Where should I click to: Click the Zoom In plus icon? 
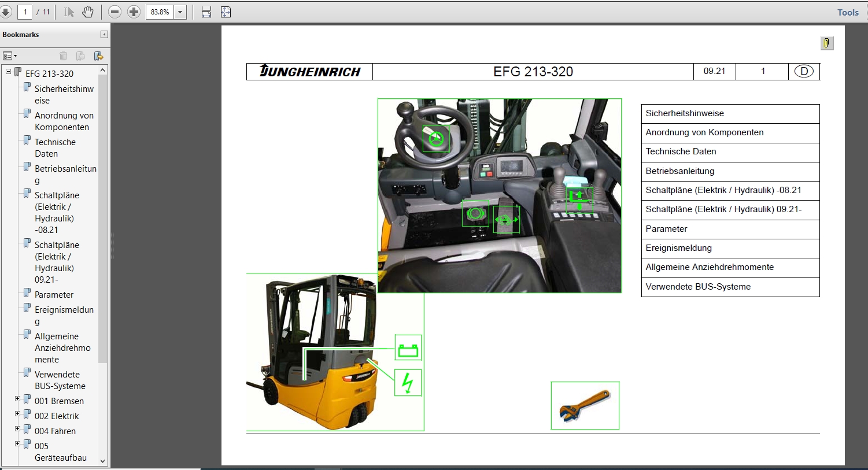pos(134,12)
